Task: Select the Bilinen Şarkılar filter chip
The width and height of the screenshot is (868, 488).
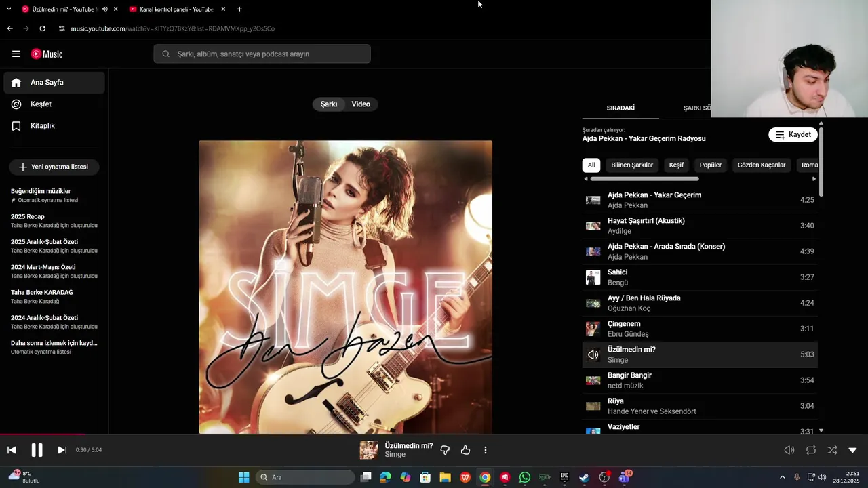Action: 632,165
